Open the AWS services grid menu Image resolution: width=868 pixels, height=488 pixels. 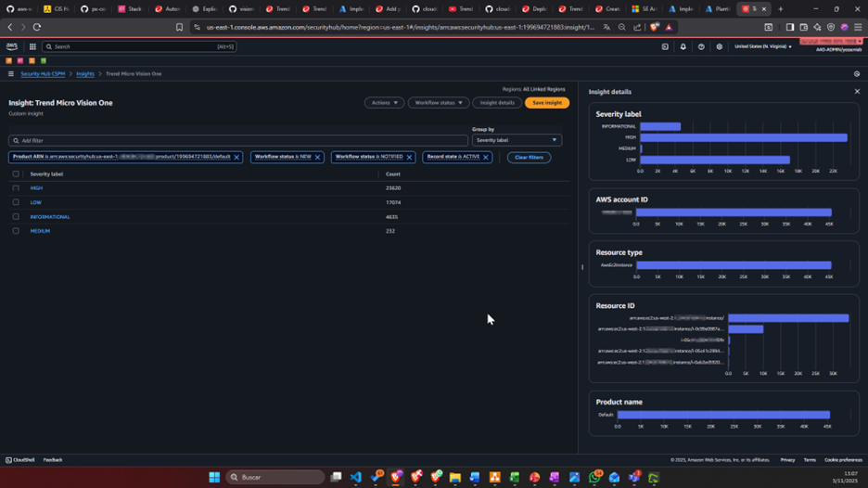[32, 46]
